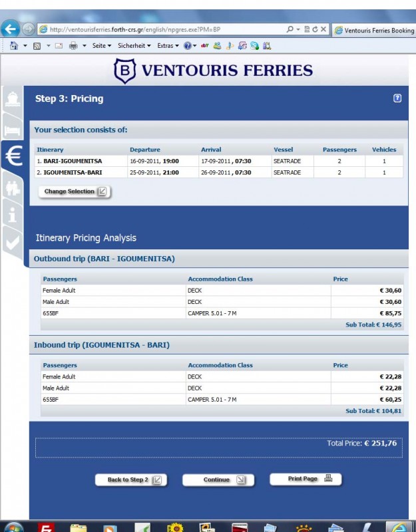
Task: Open the Extras dropdown menu
Action: point(168,46)
